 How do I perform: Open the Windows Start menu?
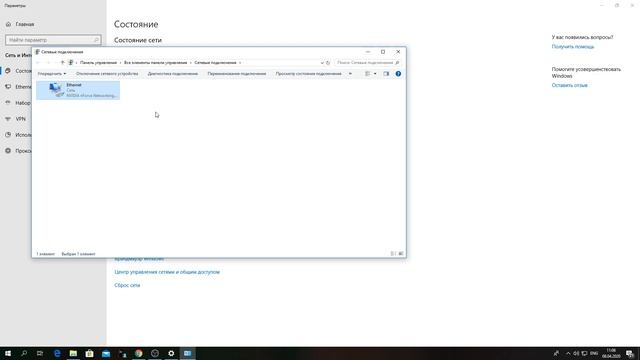click(x=8, y=353)
